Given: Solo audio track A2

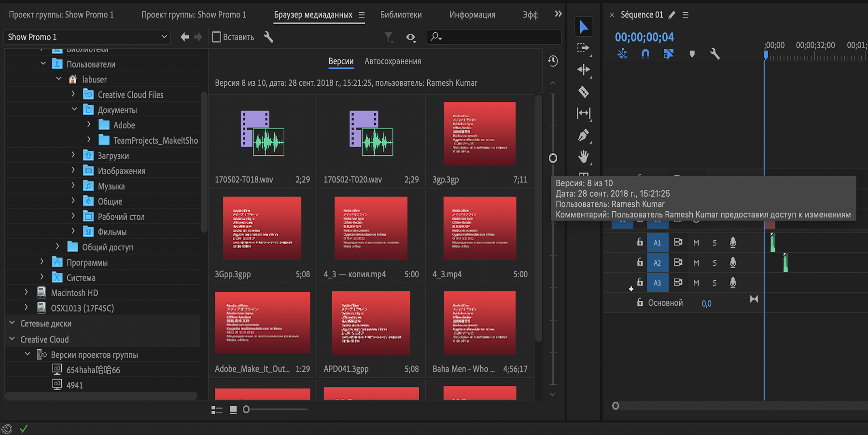Looking at the screenshot, I should (x=714, y=263).
